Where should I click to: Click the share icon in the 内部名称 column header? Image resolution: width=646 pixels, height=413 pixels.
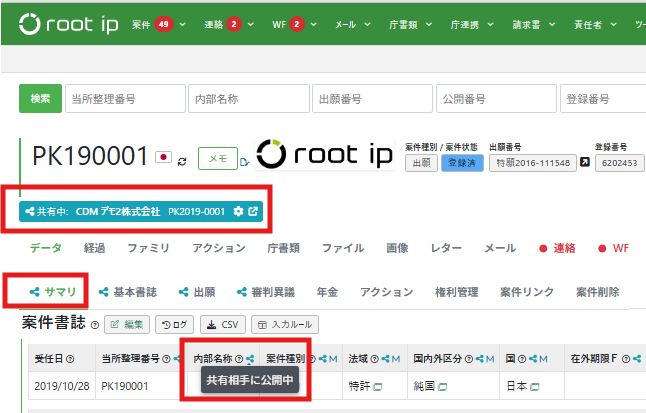click(250, 359)
